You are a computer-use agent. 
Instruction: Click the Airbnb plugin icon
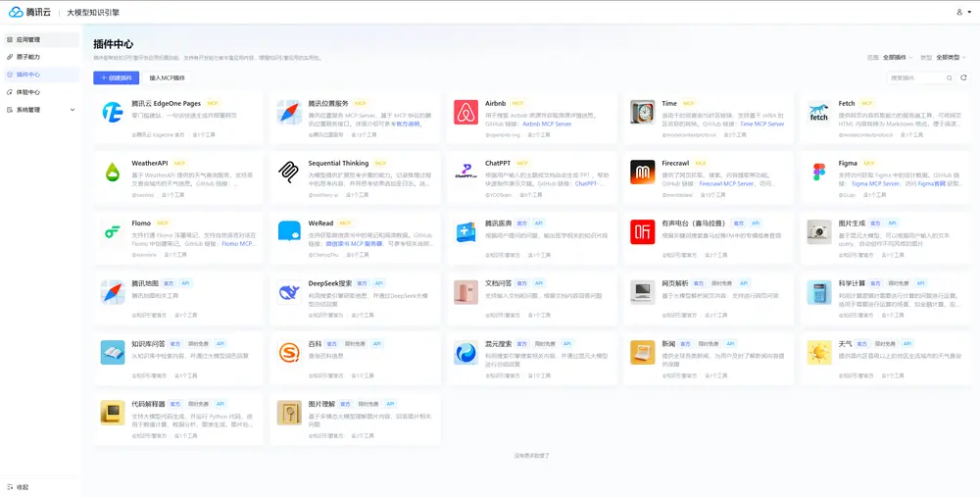tap(465, 112)
